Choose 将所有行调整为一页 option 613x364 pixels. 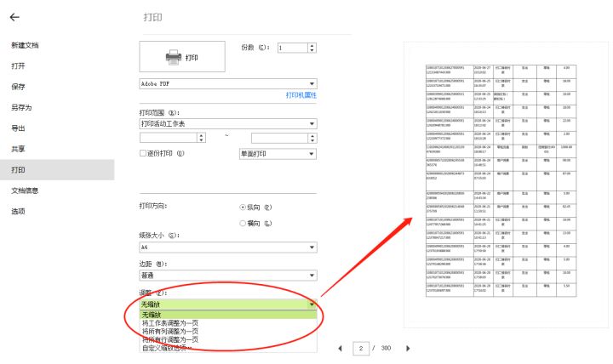pyautogui.click(x=228, y=339)
